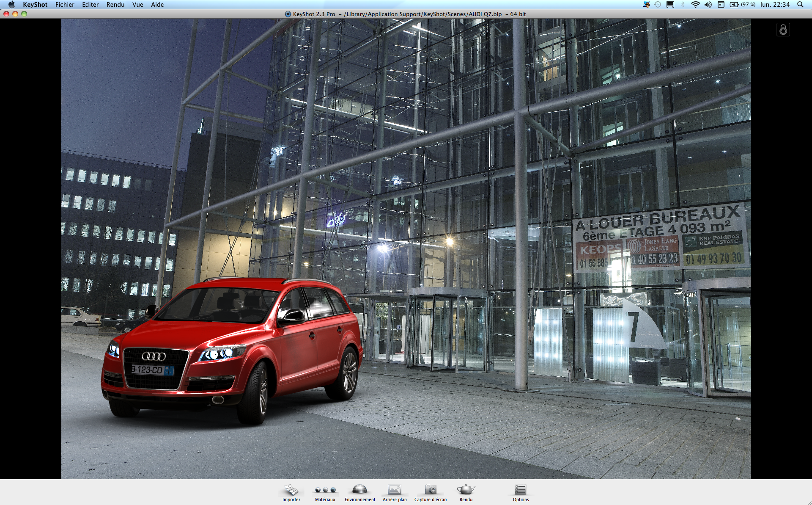Open the Wi-Fi status menu
This screenshot has width=812, height=505.
(695, 5)
